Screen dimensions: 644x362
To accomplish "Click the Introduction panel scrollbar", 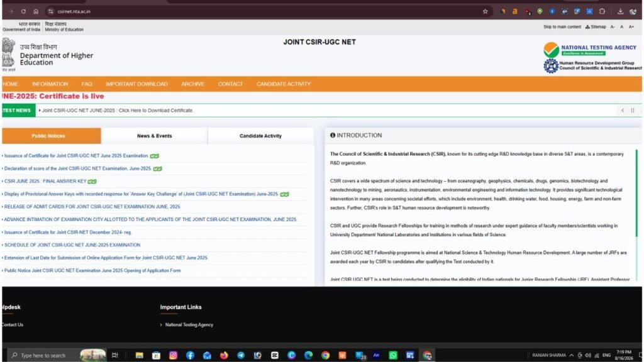I will 636,193.
